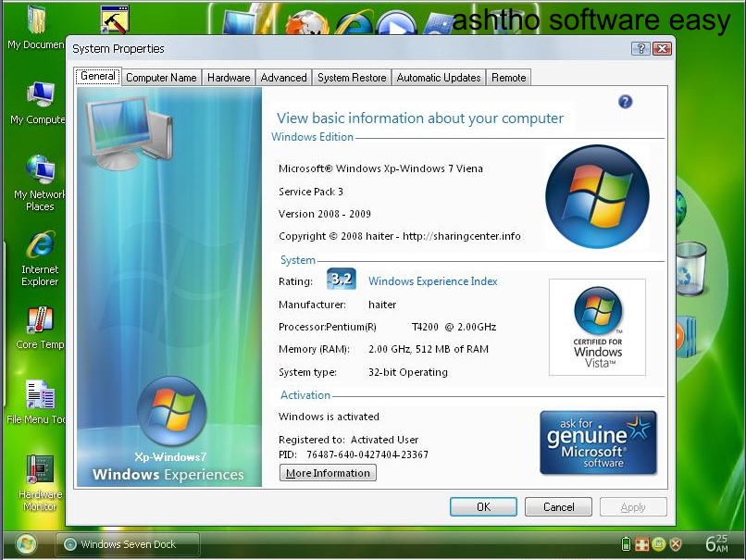Switch to the Computer Name tab
Viewport: 746px width, 560px height.
[161, 78]
